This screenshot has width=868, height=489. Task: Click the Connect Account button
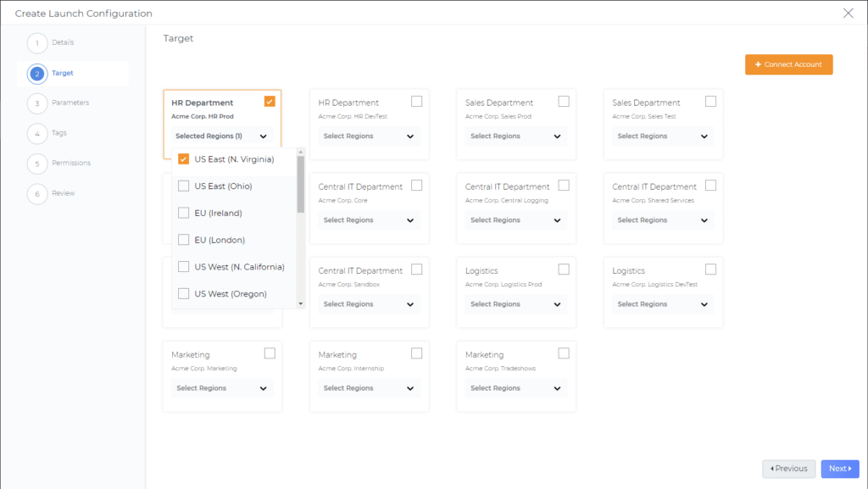[788, 64]
